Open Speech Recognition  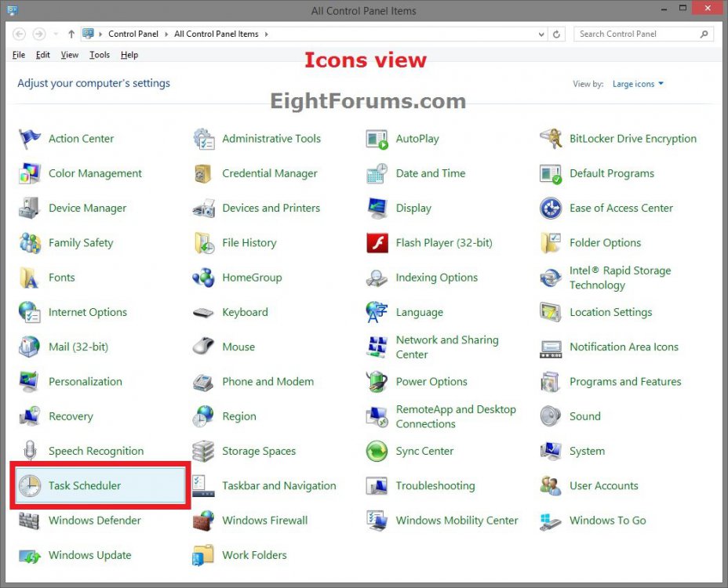click(x=96, y=451)
